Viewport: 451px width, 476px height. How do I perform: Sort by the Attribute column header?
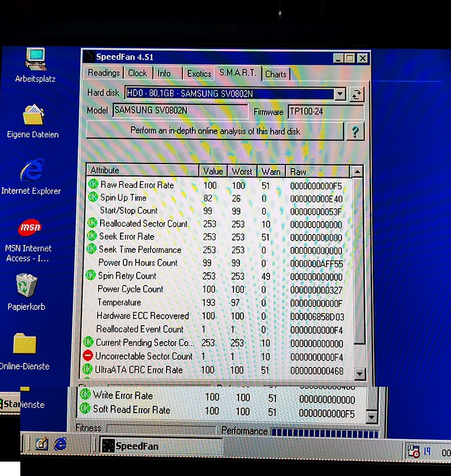point(143,170)
